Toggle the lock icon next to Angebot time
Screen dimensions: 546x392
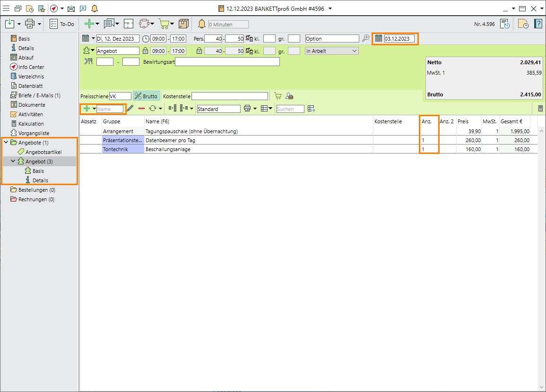(x=145, y=51)
